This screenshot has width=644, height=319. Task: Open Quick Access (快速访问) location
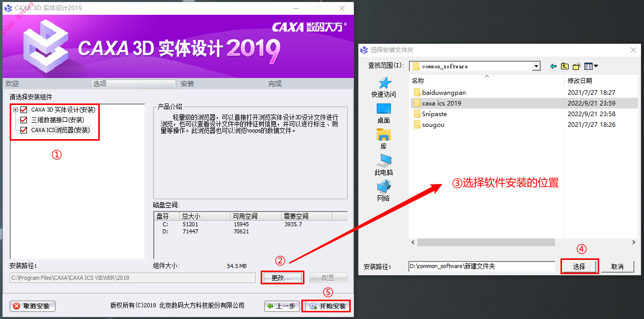(384, 87)
